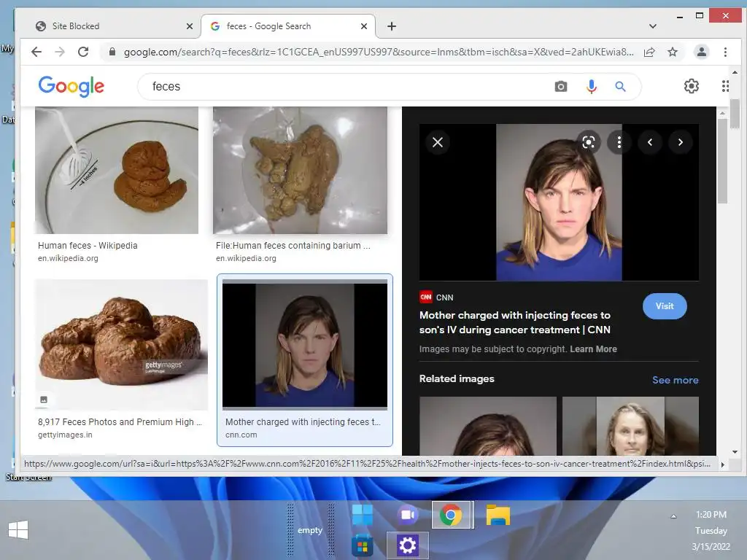Open first related image thumbnail

pyautogui.click(x=488, y=426)
